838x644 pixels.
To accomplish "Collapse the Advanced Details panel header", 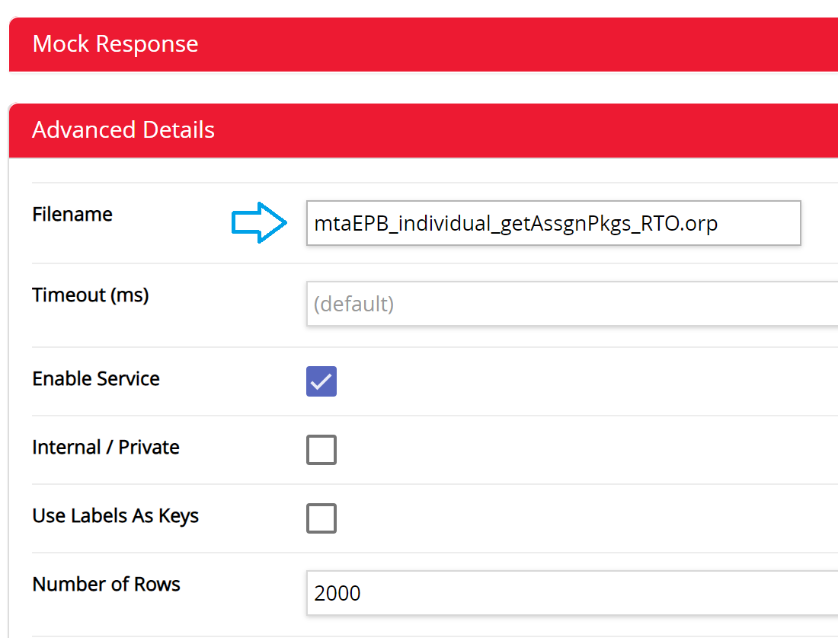I will 424,130.
